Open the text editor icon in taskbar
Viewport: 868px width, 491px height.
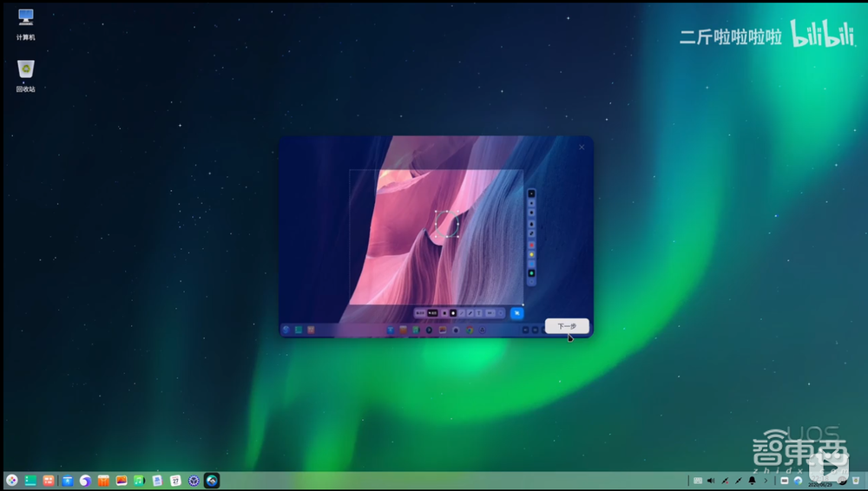pyautogui.click(x=157, y=480)
